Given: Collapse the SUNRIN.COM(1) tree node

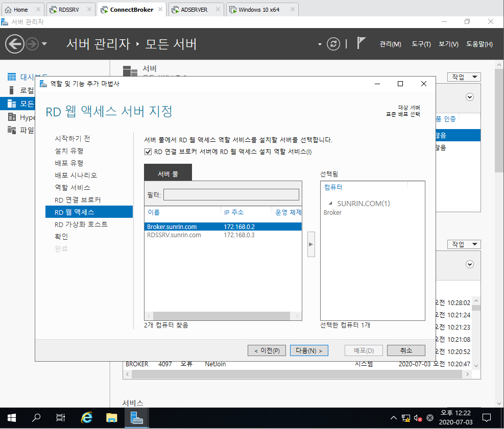Looking at the screenshot, I should (330, 203).
